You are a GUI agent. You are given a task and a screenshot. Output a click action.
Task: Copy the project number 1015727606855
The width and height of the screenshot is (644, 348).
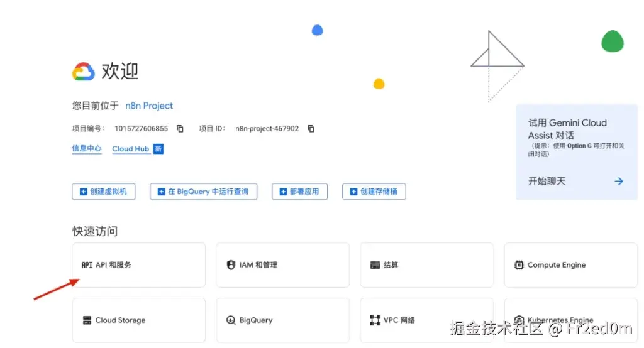(x=180, y=128)
